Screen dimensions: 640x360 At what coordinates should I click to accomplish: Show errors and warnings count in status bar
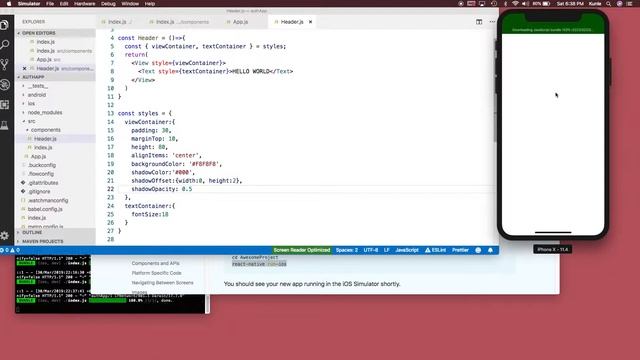10,250
